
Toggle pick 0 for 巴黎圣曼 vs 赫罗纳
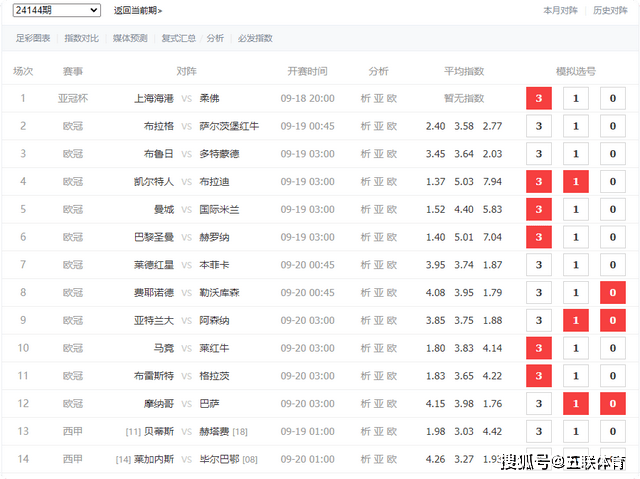pyautogui.click(x=613, y=237)
